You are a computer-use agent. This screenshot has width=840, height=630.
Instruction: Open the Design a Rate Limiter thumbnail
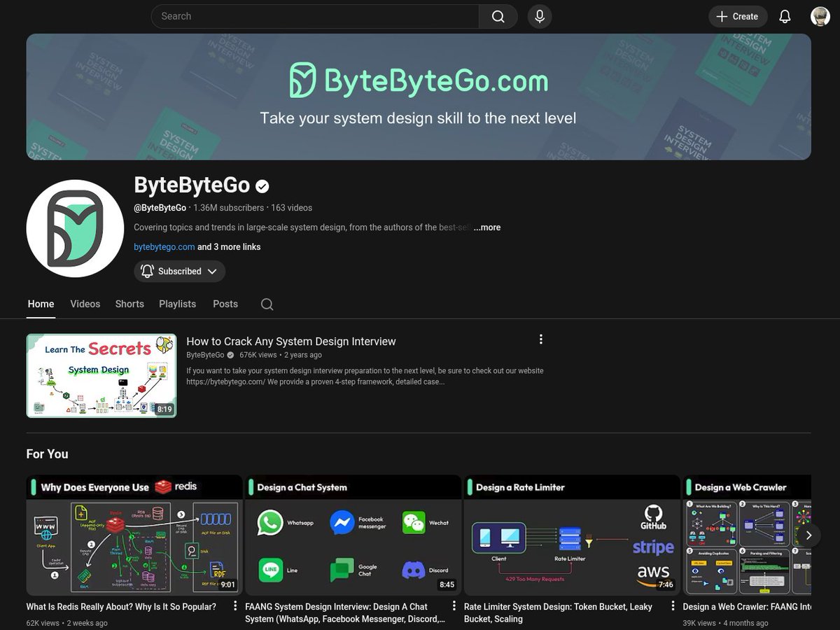(x=572, y=535)
